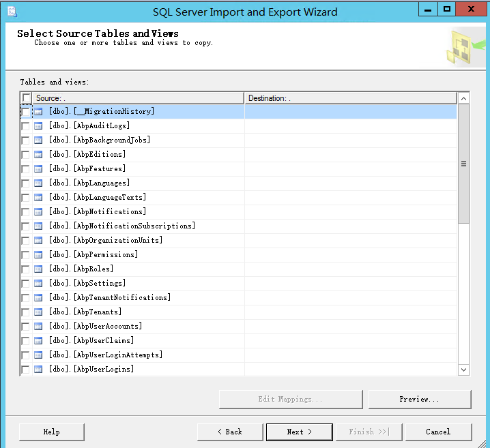Click table icon beside AbpUserLogins
The height and width of the screenshot is (448, 490).
[38, 370]
